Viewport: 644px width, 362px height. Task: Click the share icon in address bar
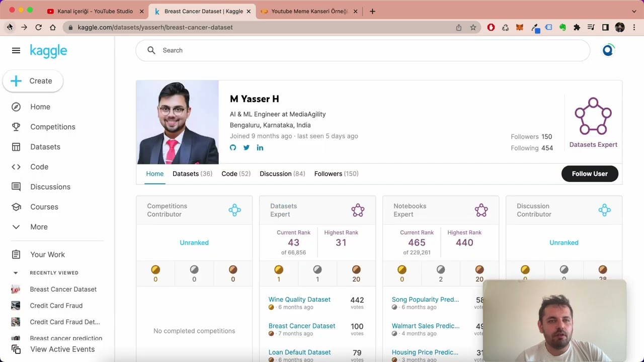459,28
